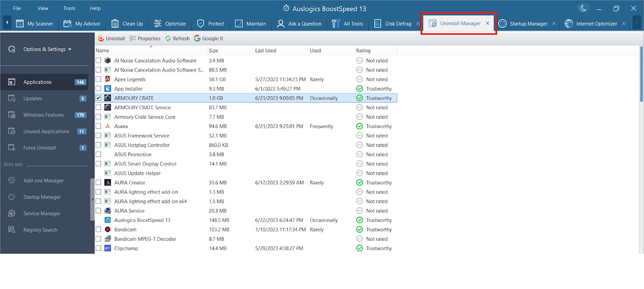Open the Protect tab
The image size is (644, 289).
click(x=210, y=24)
